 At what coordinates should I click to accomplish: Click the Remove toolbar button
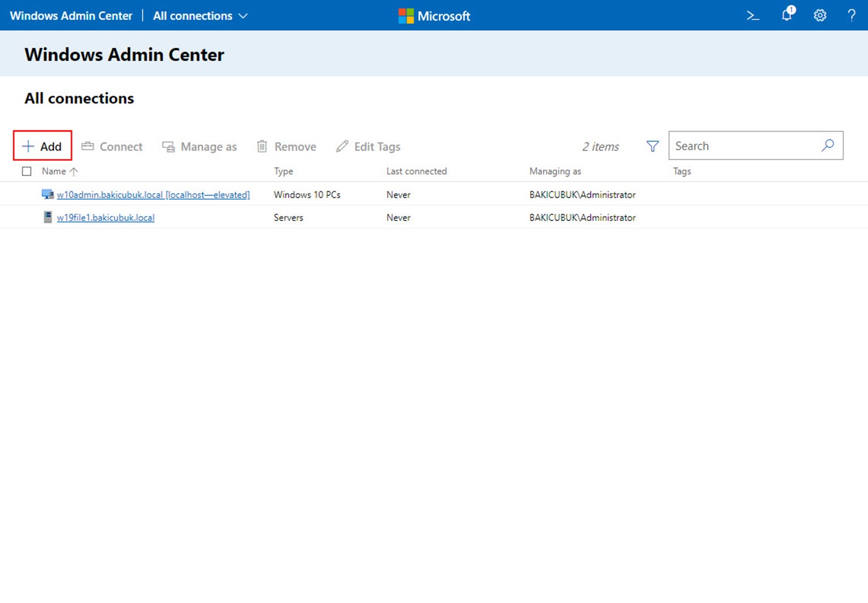coord(286,146)
